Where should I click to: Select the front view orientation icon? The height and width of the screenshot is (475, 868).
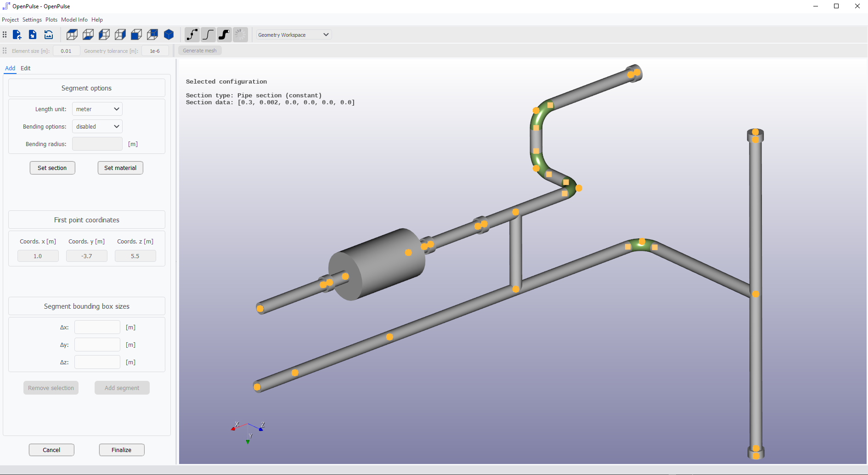pyautogui.click(x=136, y=34)
